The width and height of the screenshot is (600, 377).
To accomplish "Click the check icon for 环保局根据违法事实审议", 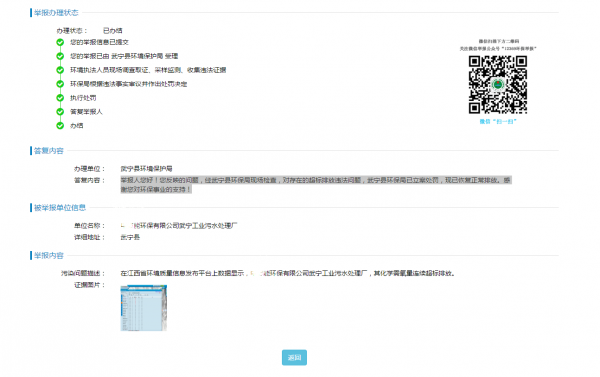I will pos(60,84).
